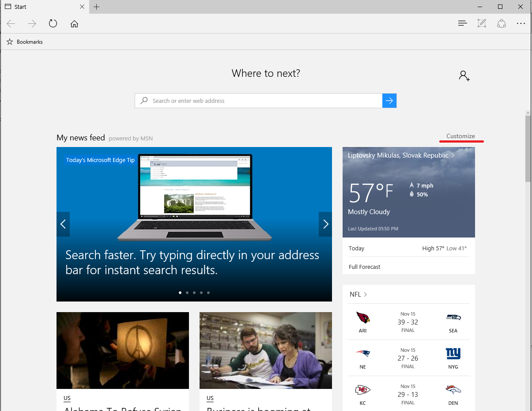The height and width of the screenshot is (411, 532).
Task: Select the Start tab
Action: click(44, 7)
